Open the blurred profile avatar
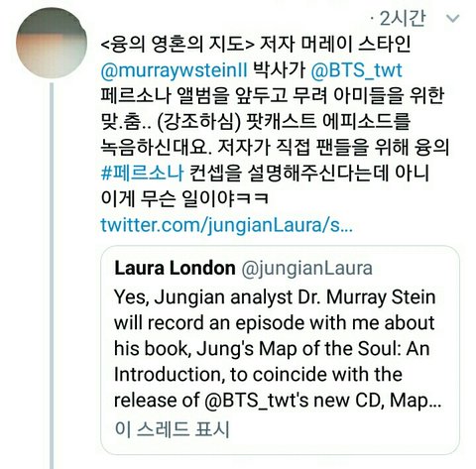The width and height of the screenshot is (476, 469). 52,43
